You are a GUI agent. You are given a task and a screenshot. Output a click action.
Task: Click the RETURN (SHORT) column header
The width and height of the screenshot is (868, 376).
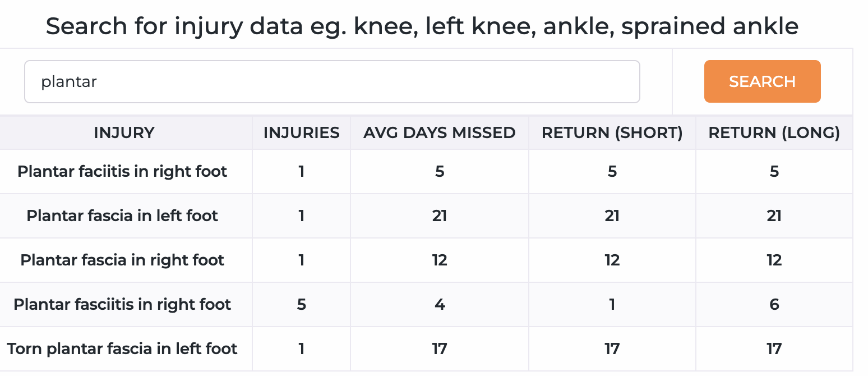[612, 132]
